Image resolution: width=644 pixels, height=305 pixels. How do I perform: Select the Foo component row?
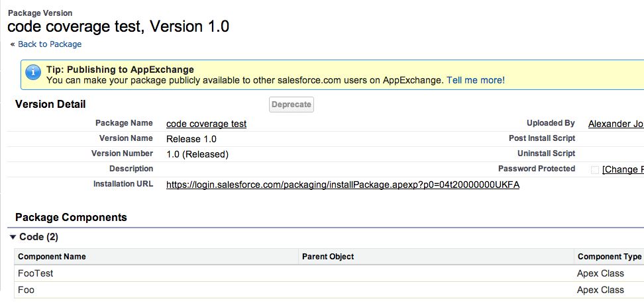coord(27,290)
